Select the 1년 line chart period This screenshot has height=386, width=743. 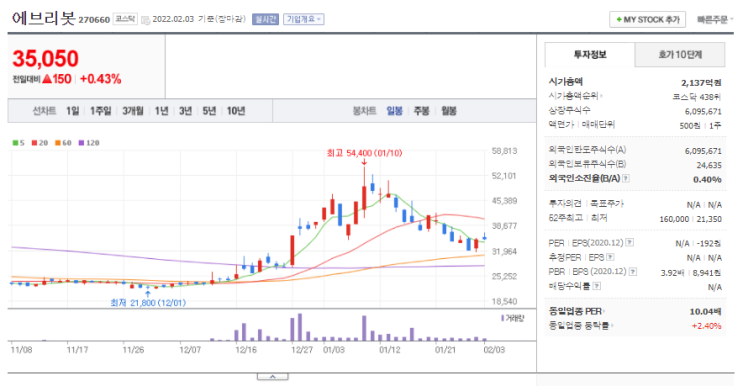[162, 111]
